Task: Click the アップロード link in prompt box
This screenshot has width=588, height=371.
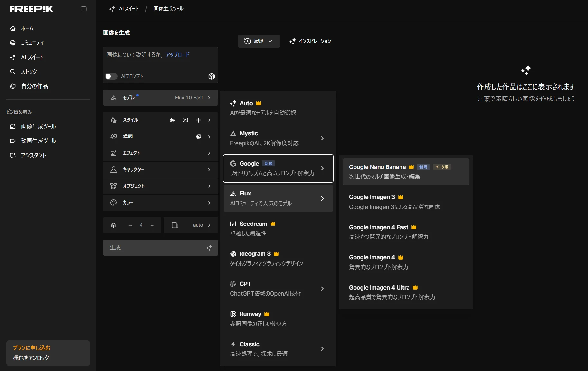Action: point(178,55)
